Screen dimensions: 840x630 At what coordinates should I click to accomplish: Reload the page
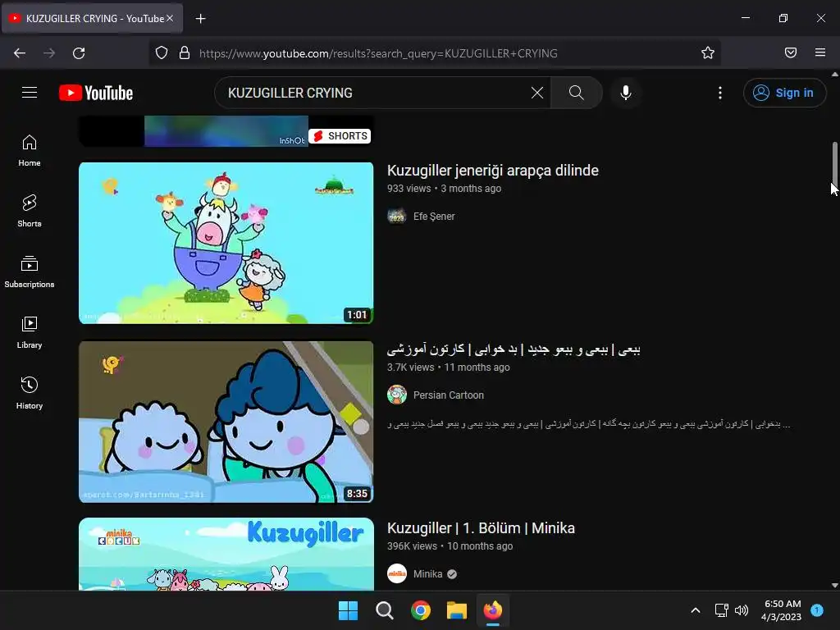point(79,53)
